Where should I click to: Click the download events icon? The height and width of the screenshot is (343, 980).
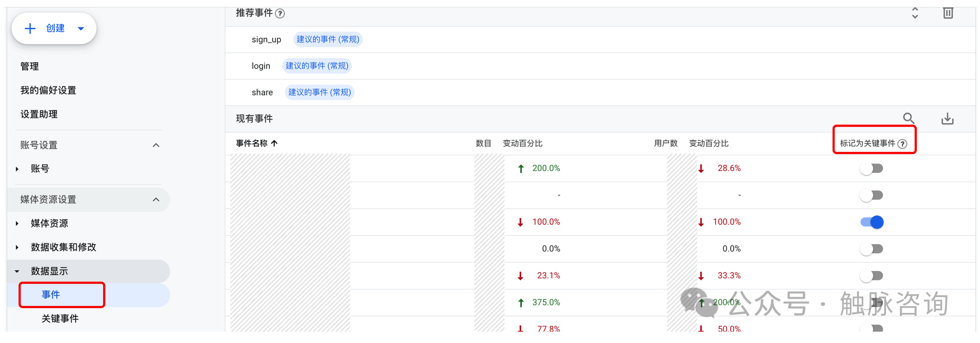click(947, 119)
